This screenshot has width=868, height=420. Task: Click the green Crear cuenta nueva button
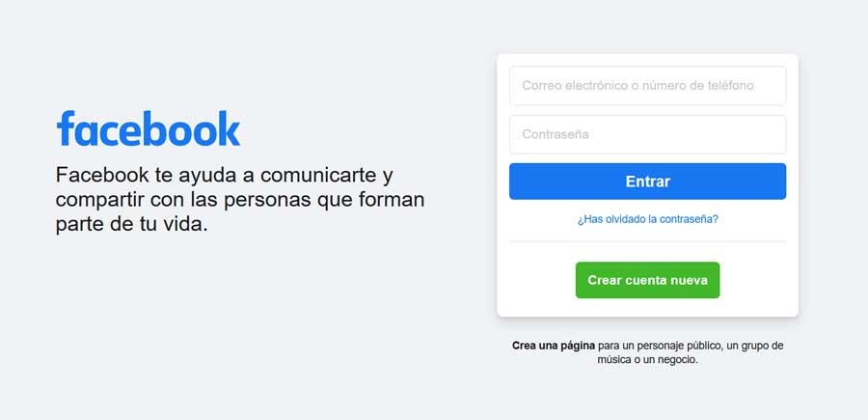pyautogui.click(x=647, y=280)
